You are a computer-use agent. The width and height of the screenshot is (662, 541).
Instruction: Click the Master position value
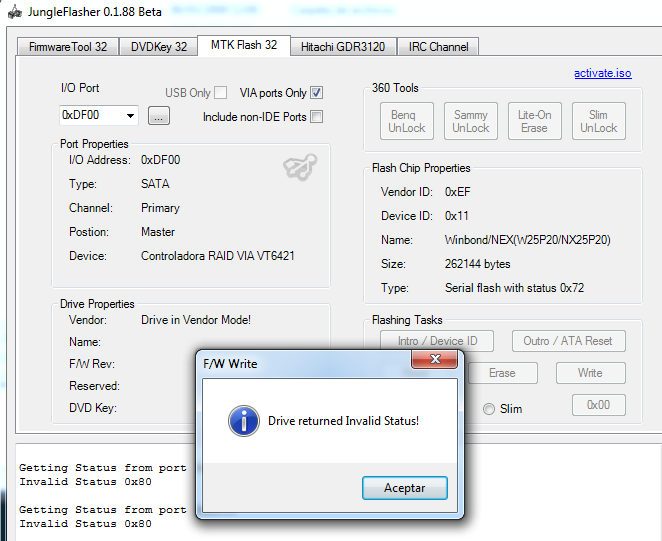(157, 232)
